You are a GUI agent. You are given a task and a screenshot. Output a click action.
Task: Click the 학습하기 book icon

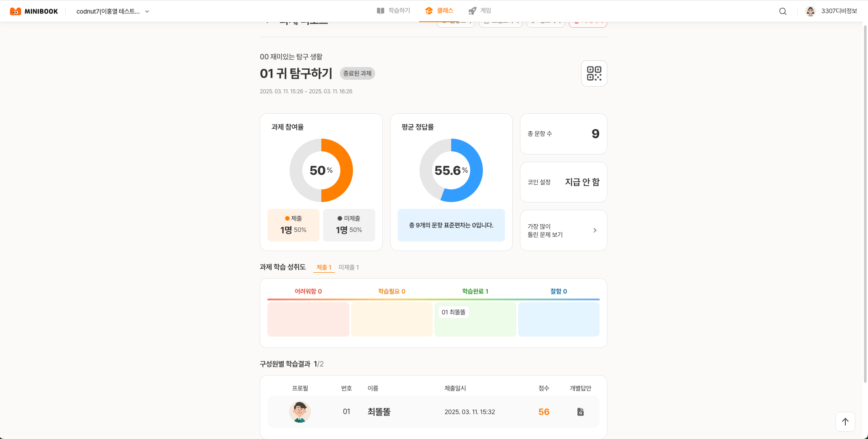click(380, 10)
